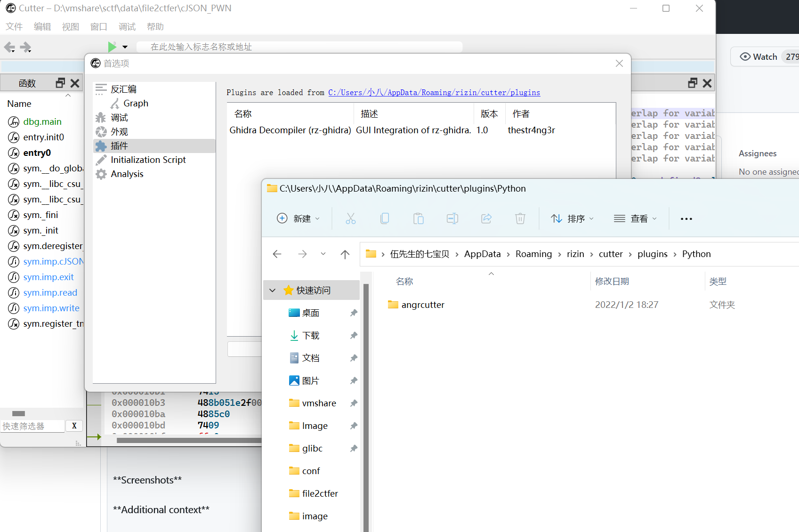Image resolution: width=799 pixels, height=532 pixels.
Task: Open the Analysis settings page
Action: point(127,174)
